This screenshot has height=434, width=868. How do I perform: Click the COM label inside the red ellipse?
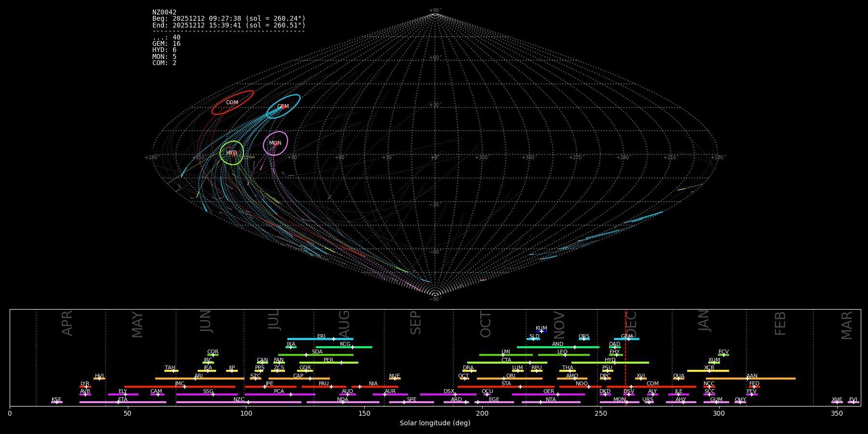(232, 103)
